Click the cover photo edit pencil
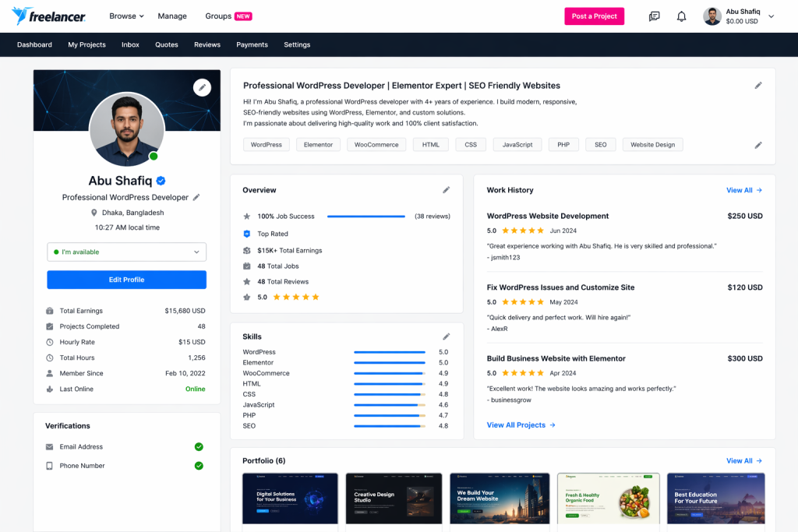 click(202, 87)
